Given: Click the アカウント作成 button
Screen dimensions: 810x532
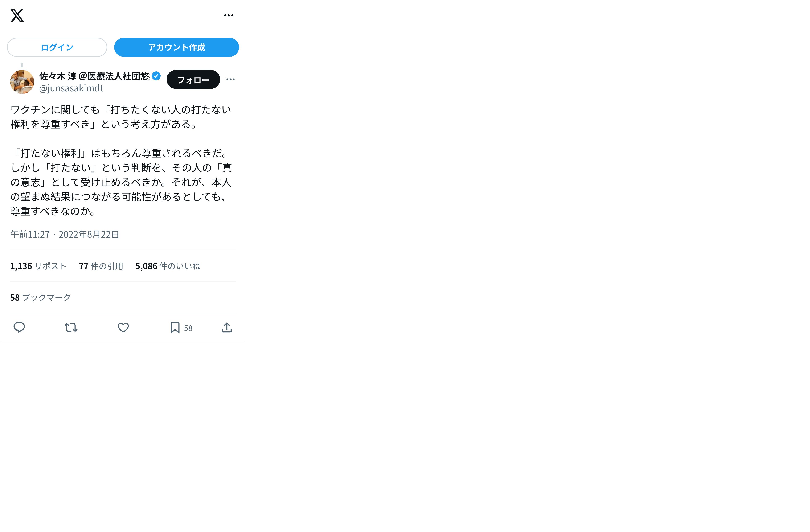Looking at the screenshot, I should coord(176,47).
